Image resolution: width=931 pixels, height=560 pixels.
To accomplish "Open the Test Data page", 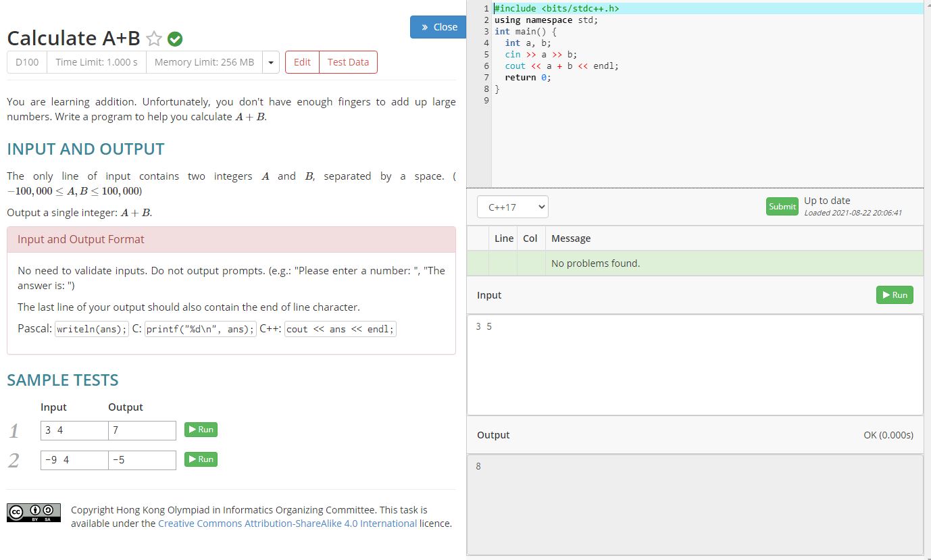I will pos(348,62).
